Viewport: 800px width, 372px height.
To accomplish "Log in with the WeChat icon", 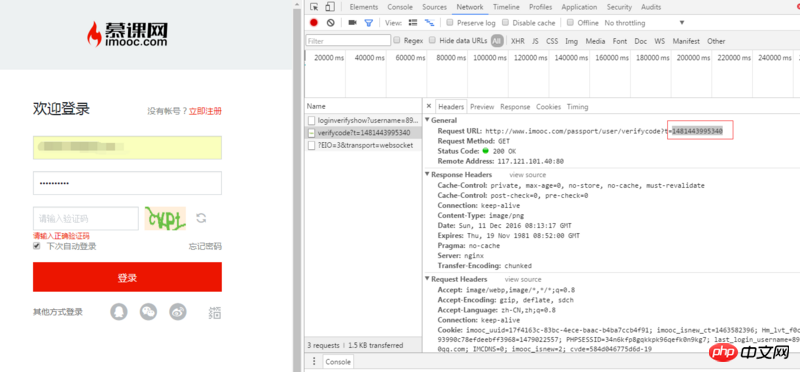I will click(x=148, y=312).
